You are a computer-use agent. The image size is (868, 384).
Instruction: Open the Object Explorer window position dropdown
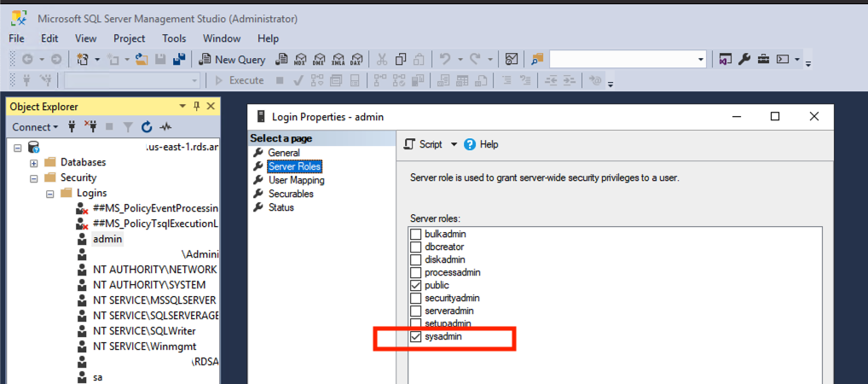coord(183,107)
